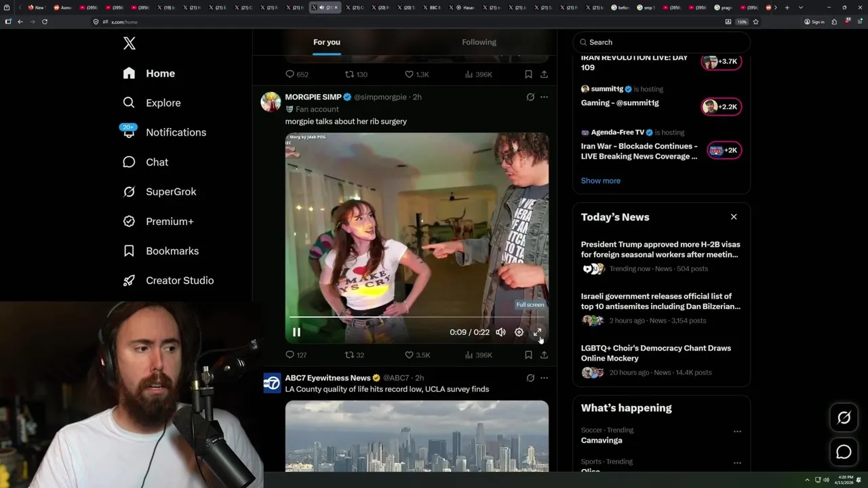This screenshot has height=488, width=868.
Task: Ask Grok about the ABC7 Eyewitness News post
Action: point(530,378)
